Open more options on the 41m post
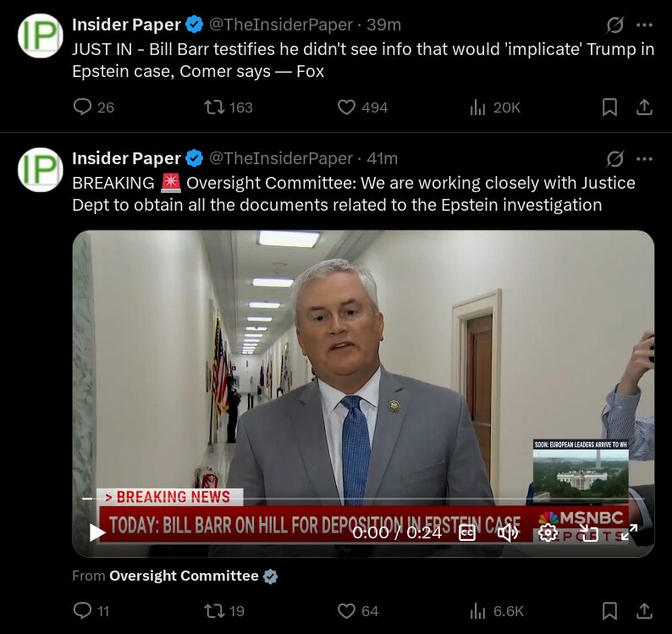Viewport: 672px width, 634px height. [x=644, y=158]
